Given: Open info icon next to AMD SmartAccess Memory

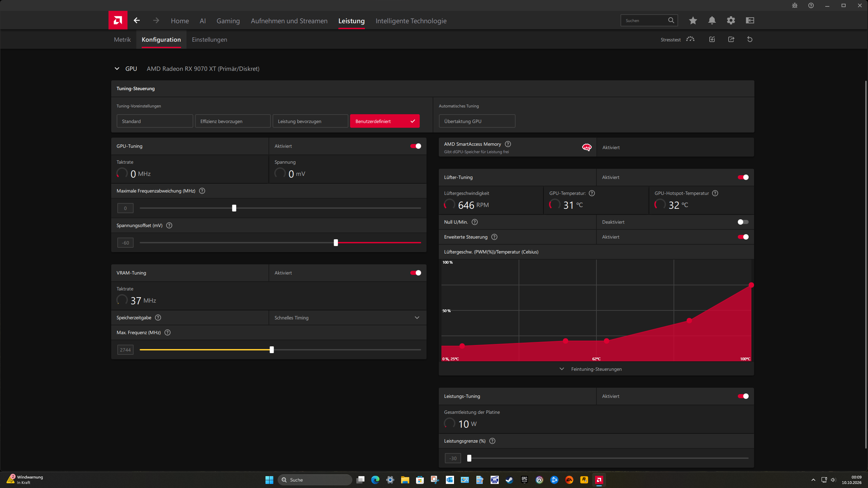Looking at the screenshot, I should pos(508,144).
